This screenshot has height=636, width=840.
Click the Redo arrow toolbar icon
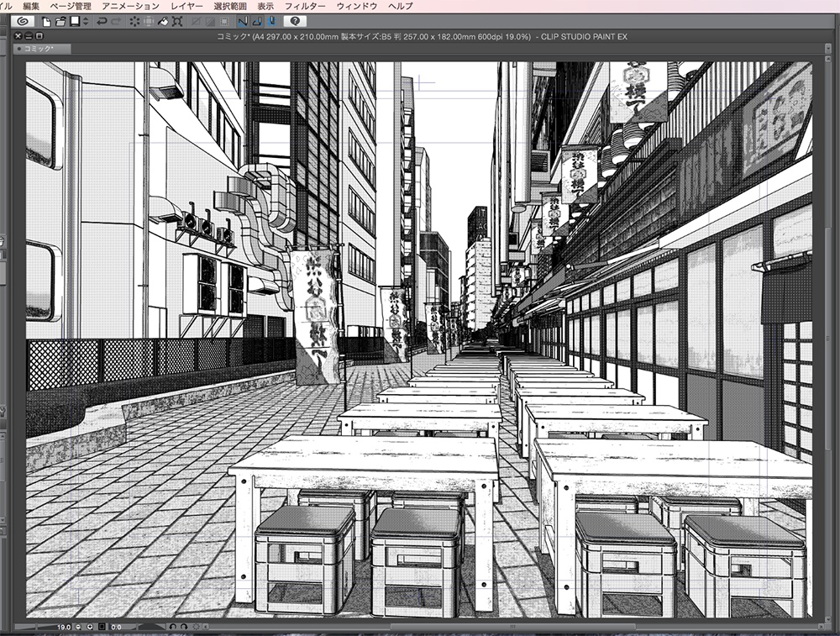coord(117,22)
